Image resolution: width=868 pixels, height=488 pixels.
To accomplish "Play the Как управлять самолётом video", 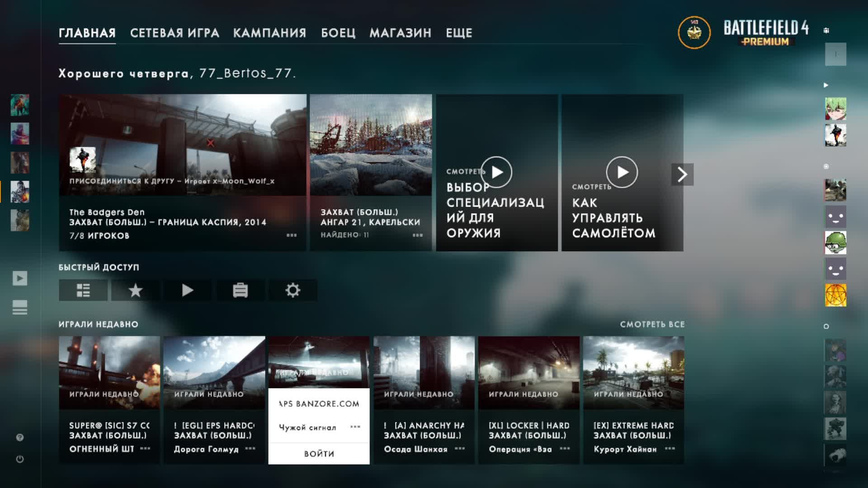I will (x=622, y=172).
